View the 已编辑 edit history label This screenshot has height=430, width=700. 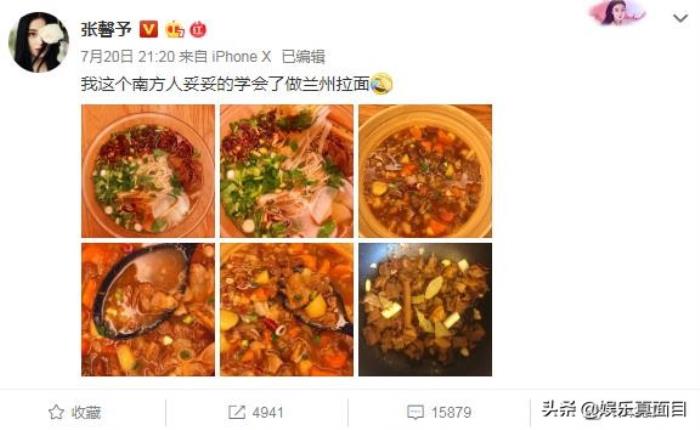tap(304, 56)
